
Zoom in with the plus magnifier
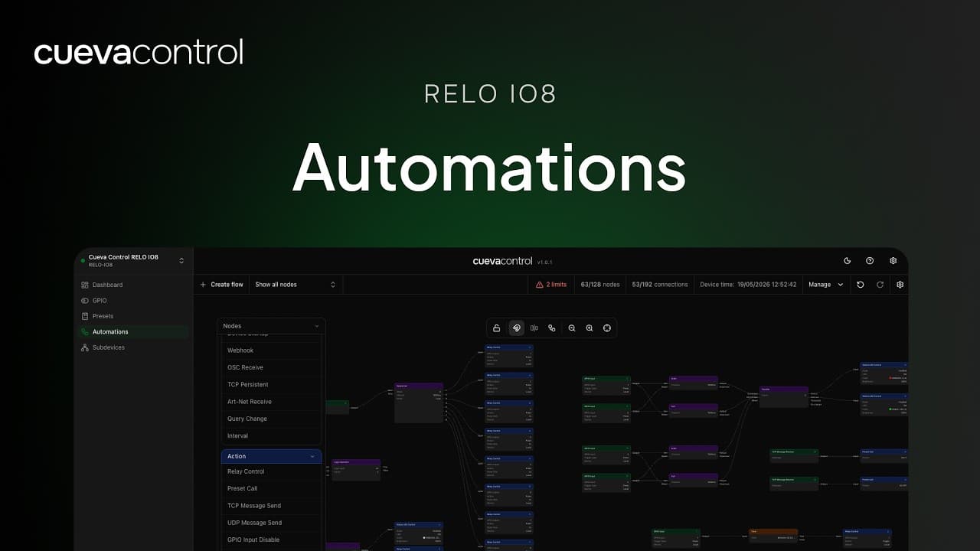(590, 328)
